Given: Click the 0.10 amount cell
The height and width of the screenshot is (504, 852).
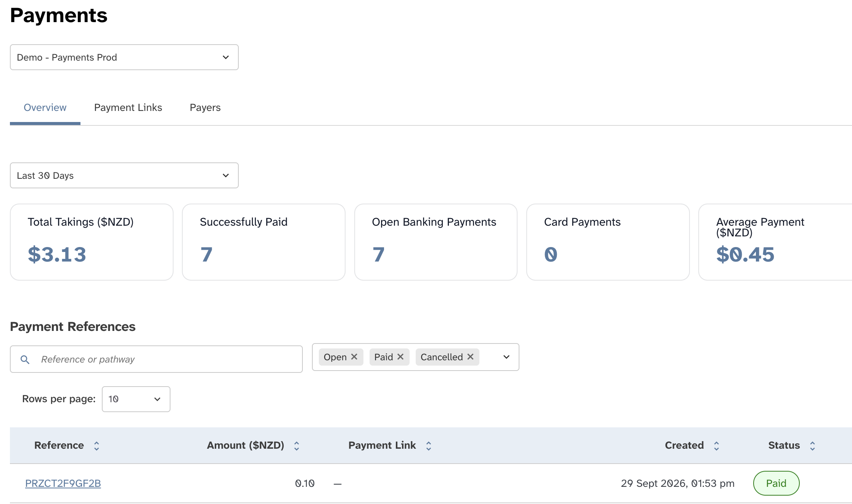Looking at the screenshot, I should 305,483.
